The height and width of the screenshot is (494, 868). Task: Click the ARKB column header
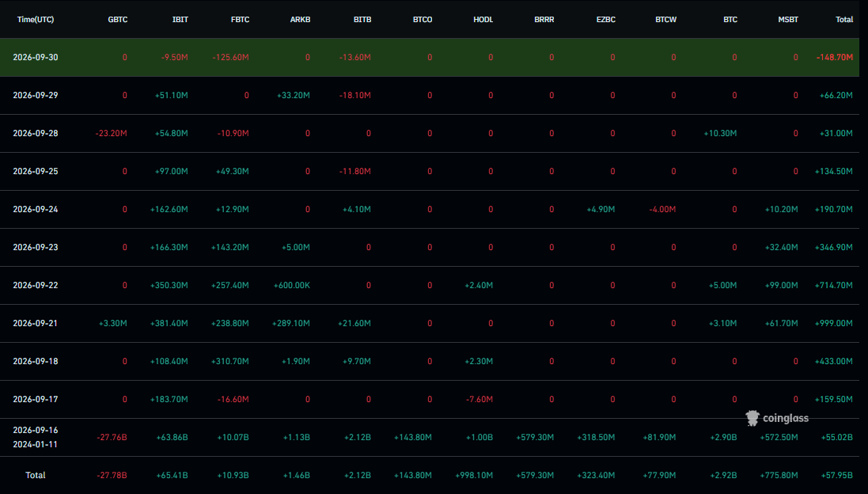[x=300, y=19]
